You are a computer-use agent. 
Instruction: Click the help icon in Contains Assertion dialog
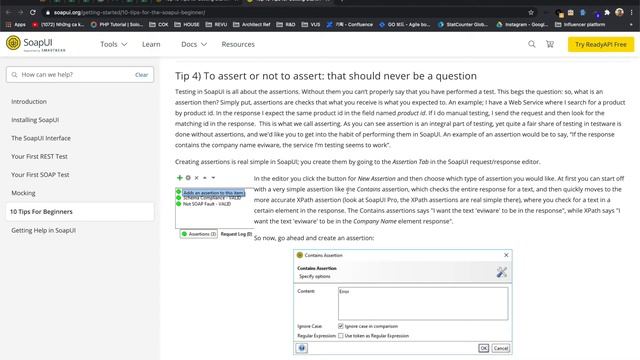(x=302, y=348)
